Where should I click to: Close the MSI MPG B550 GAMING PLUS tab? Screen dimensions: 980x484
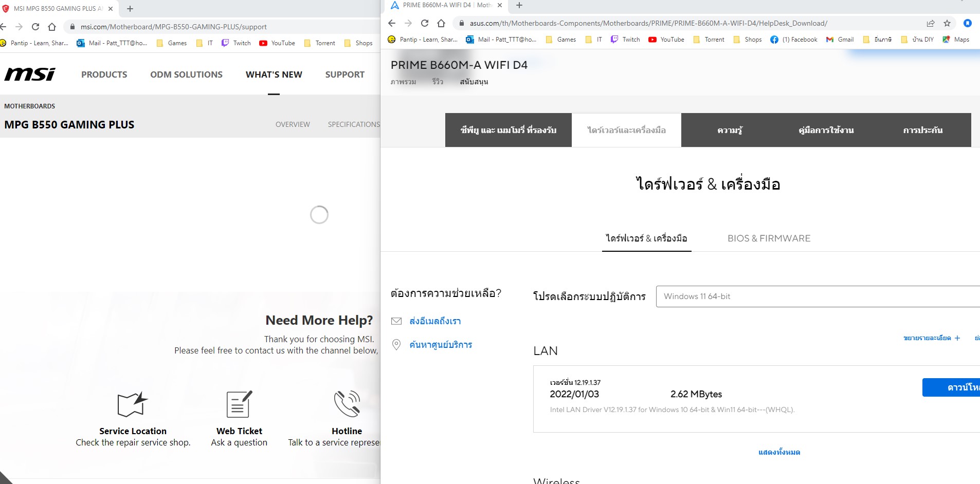111,9
